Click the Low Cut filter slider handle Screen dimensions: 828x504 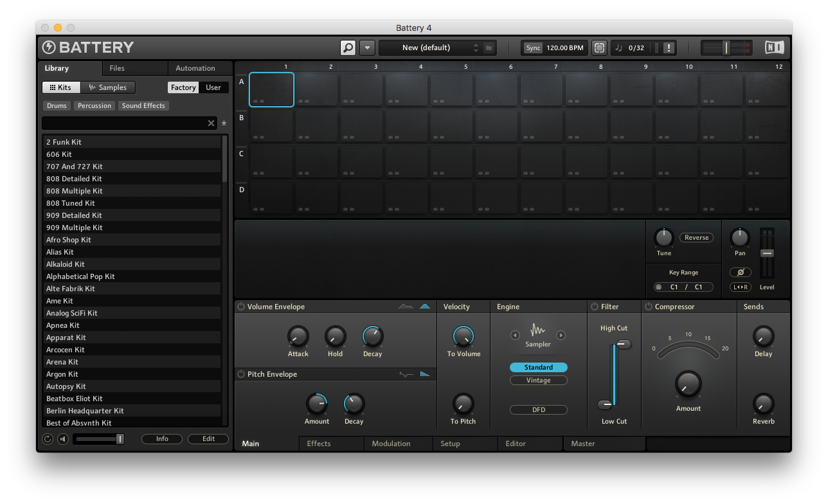click(606, 405)
